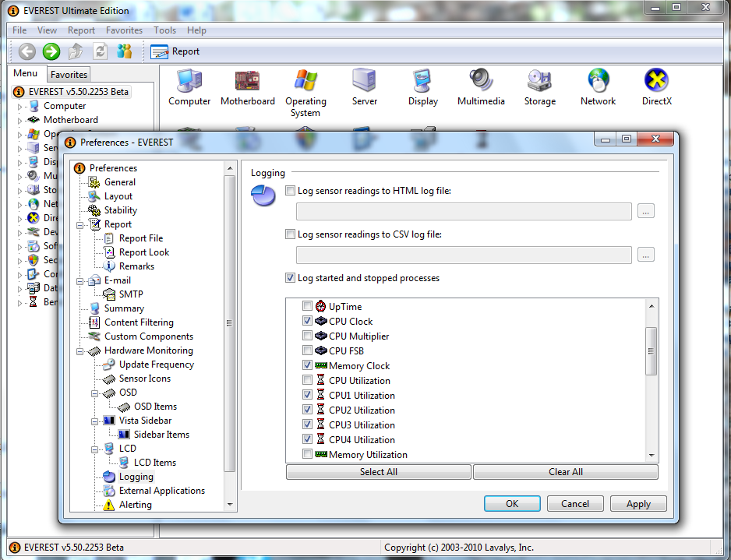Uncheck the Memory Clock logging item

(307, 365)
